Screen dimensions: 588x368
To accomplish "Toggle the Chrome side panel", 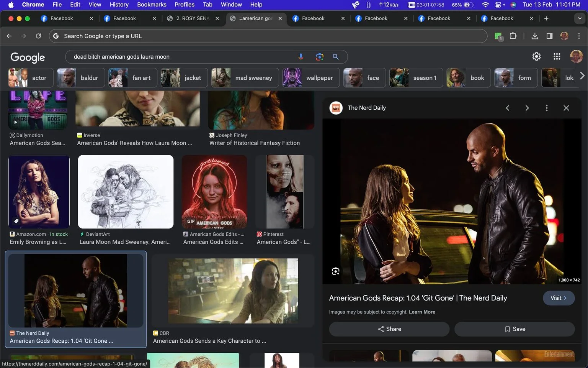I will [x=549, y=36].
